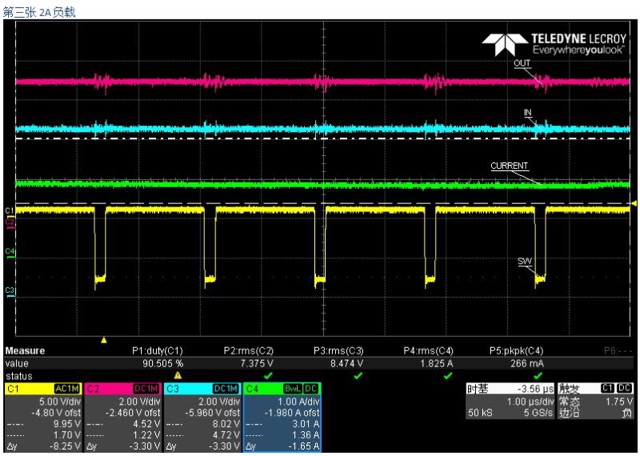Image resolution: width=640 pixels, height=456 pixels.
Task: Click the P3 rms(C3) status checkmark
Action: click(x=358, y=375)
